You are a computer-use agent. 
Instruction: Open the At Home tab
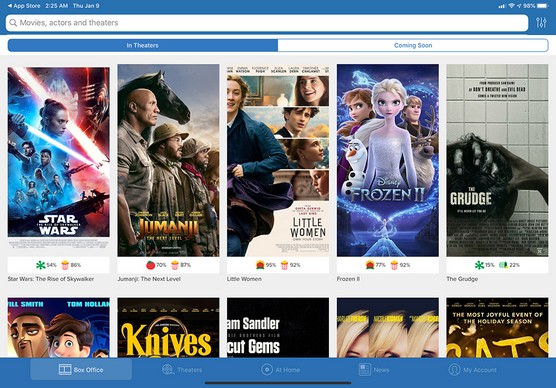tap(280, 370)
